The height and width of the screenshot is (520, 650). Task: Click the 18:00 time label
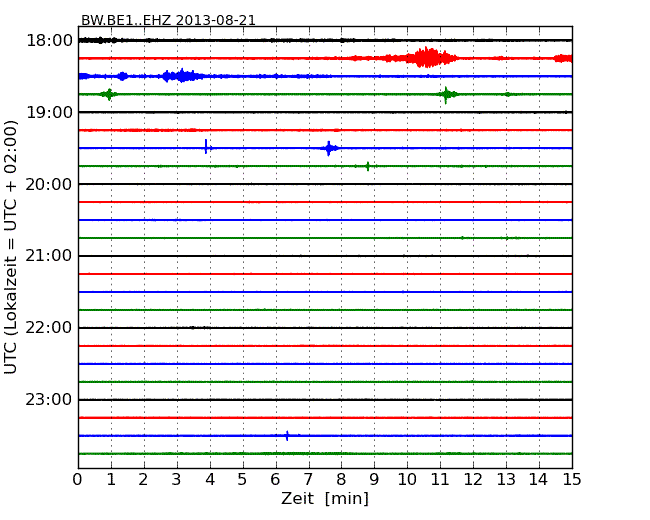coord(49,41)
